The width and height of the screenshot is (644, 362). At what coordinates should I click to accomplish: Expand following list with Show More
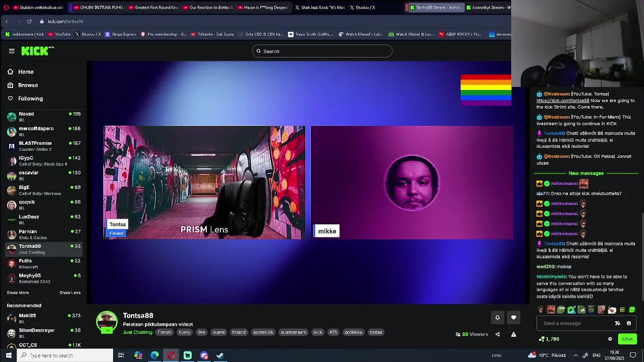(x=18, y=293)
